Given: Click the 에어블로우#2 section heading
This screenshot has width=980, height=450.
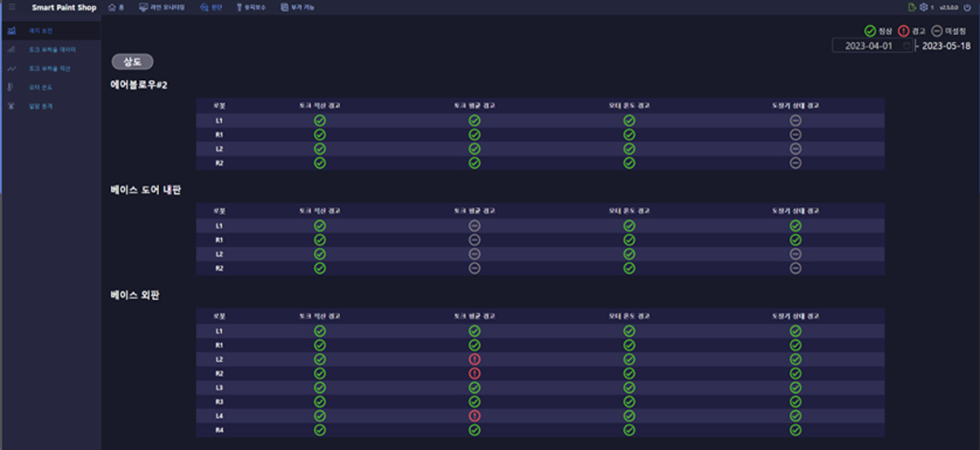Looking at the screenshot, I should [x=140, y=84].
